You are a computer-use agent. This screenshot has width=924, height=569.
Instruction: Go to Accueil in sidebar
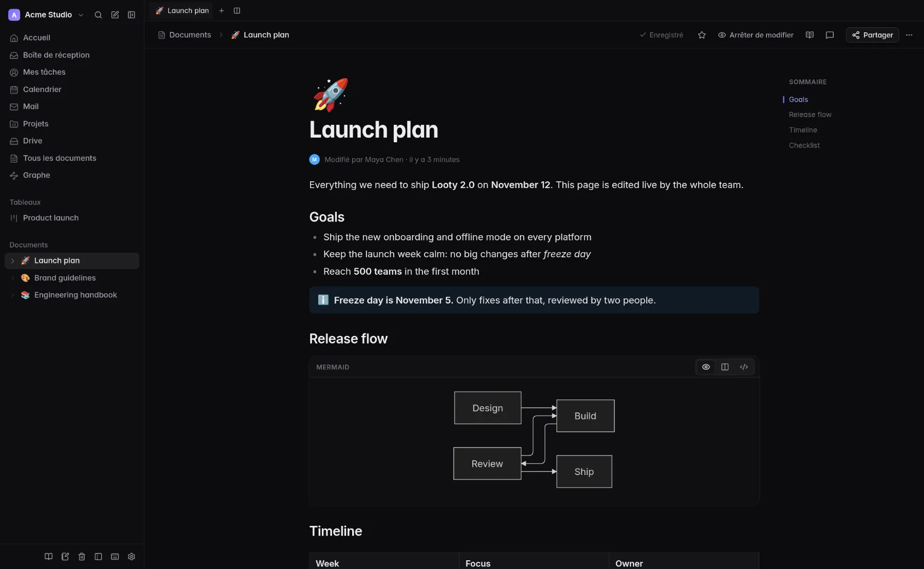(x=72, y=37)
